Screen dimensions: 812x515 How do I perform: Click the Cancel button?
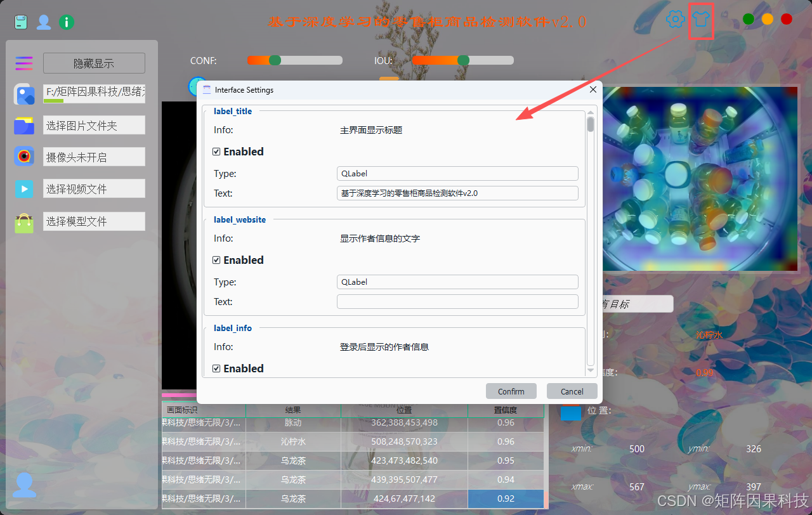pyautogui.click(x=571, y=391)
